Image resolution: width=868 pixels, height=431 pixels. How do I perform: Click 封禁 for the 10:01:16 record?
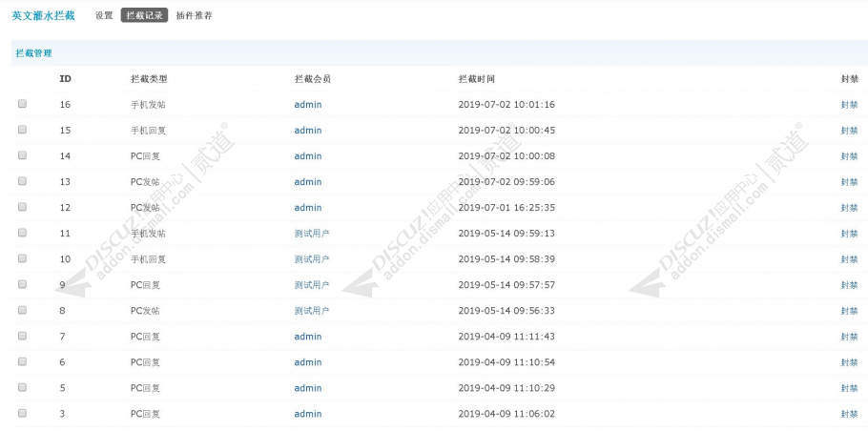pos(849,105)
